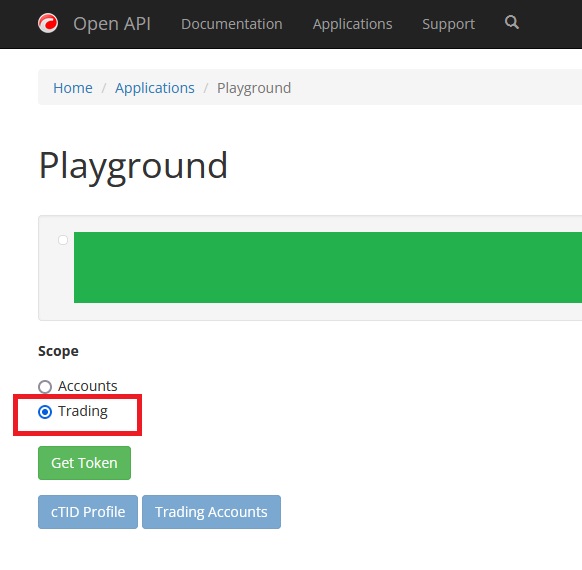Click the Scope section label

pyautogui.click(x=58, y=351)
